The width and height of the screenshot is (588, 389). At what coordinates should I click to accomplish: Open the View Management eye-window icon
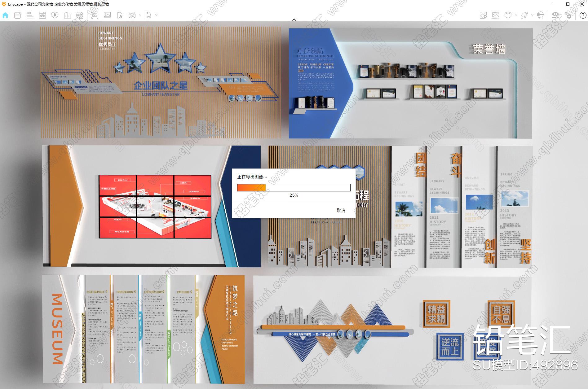pyautogui.click(x=42, y=15)
